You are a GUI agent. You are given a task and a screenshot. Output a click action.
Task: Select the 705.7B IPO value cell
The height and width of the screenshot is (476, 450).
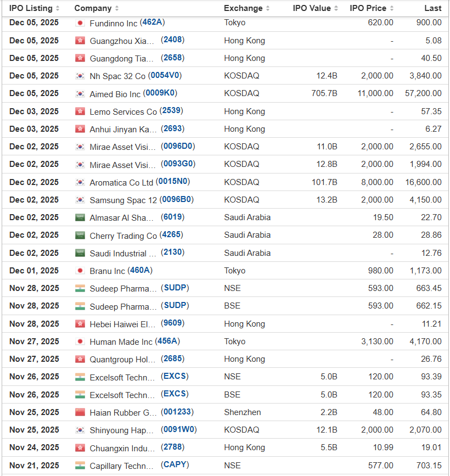click(x=324, y=93)
